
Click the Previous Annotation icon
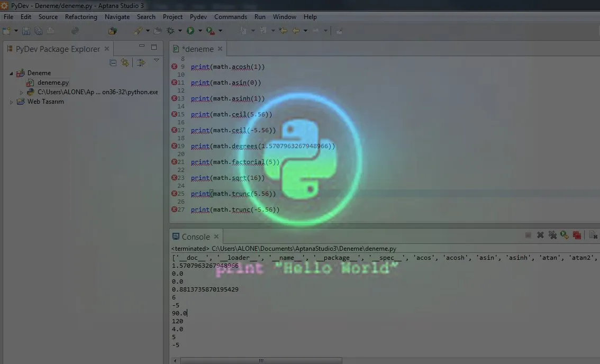click(x=263, y=31)
